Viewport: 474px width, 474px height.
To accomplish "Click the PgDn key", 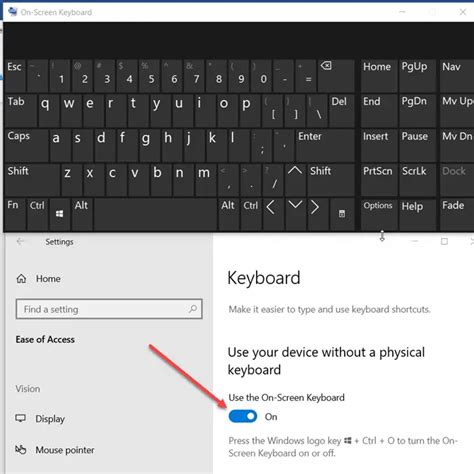I will (x=417, y=110).
